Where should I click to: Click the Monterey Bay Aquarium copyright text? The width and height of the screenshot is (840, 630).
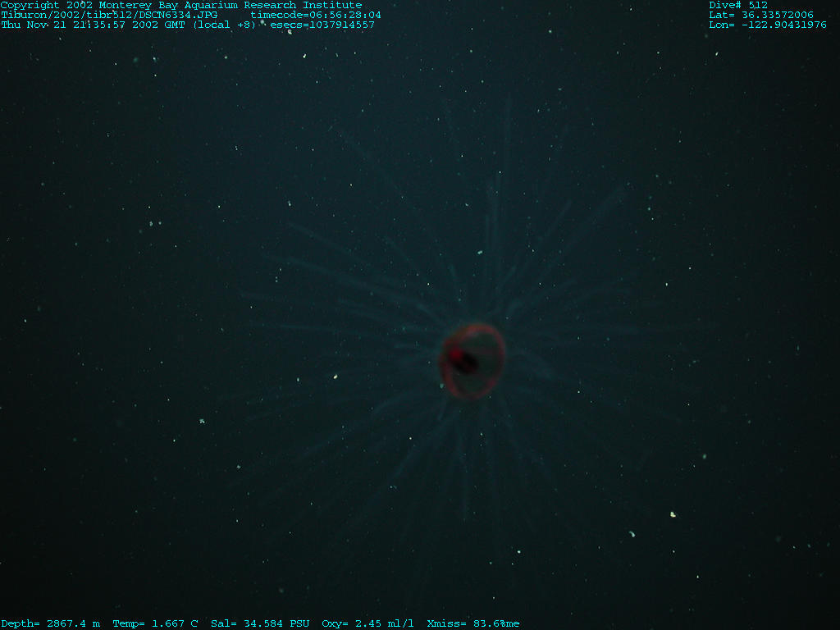coord(180,5)
